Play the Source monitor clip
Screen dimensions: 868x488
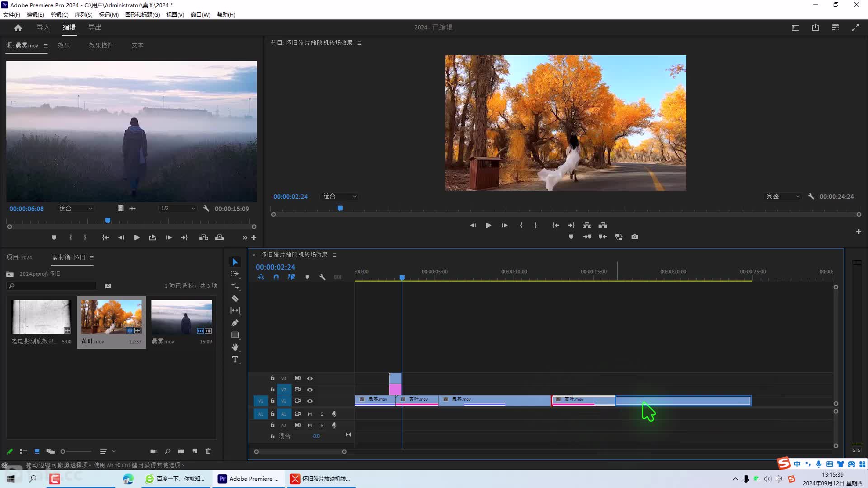click(x=137, y=237)
